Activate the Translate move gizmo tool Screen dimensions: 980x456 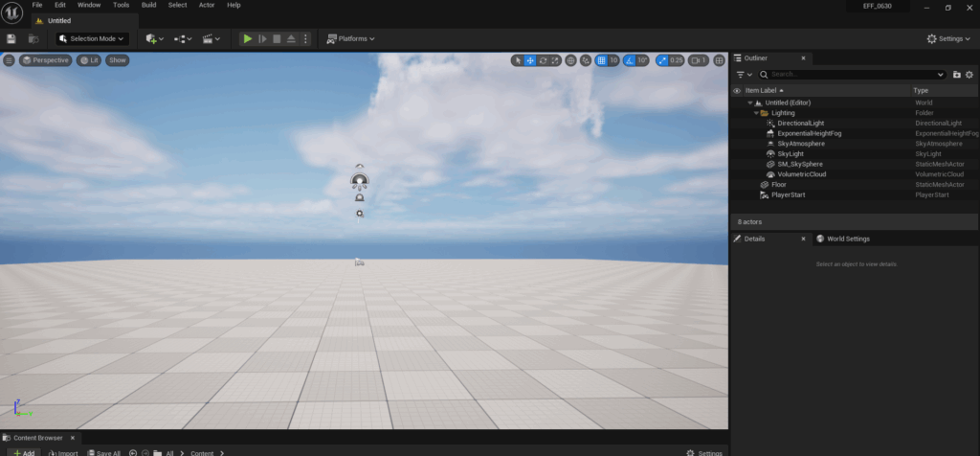(x=530, y=60)
